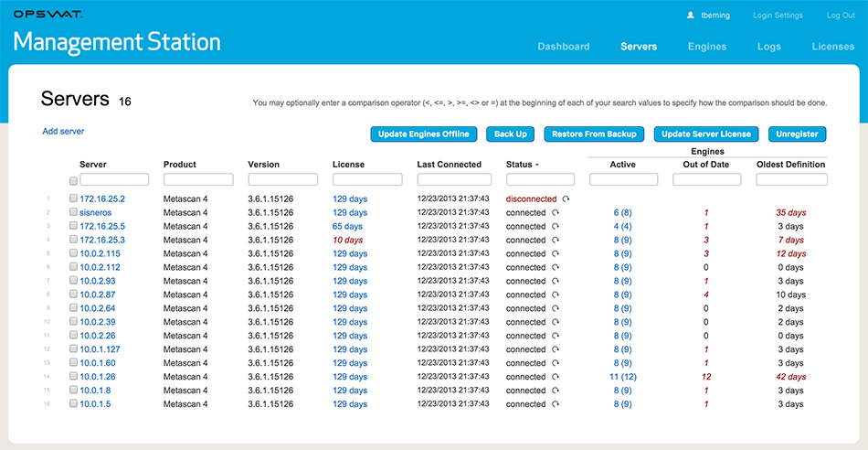Click the '42 days' oldest definition
The image size is (868, 450).
click(x=790, y=377)
